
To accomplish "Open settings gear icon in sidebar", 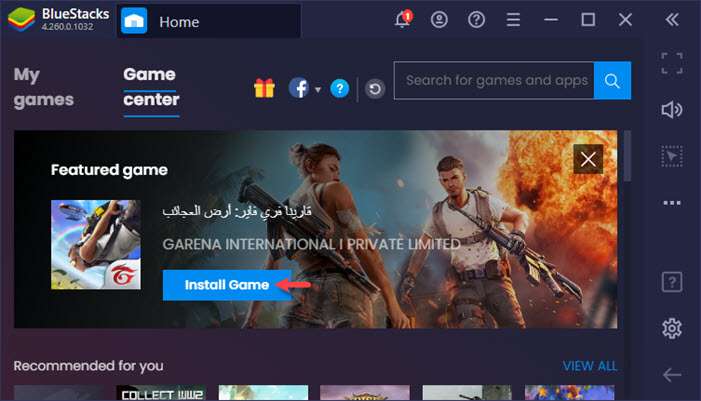I will [671, 329].
